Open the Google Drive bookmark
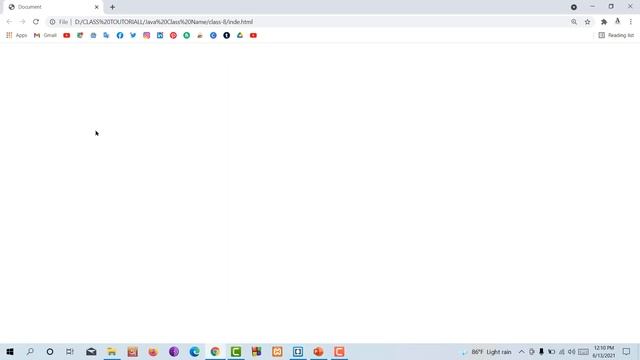The height and width of the screenshot is (360, 640). 240,36
